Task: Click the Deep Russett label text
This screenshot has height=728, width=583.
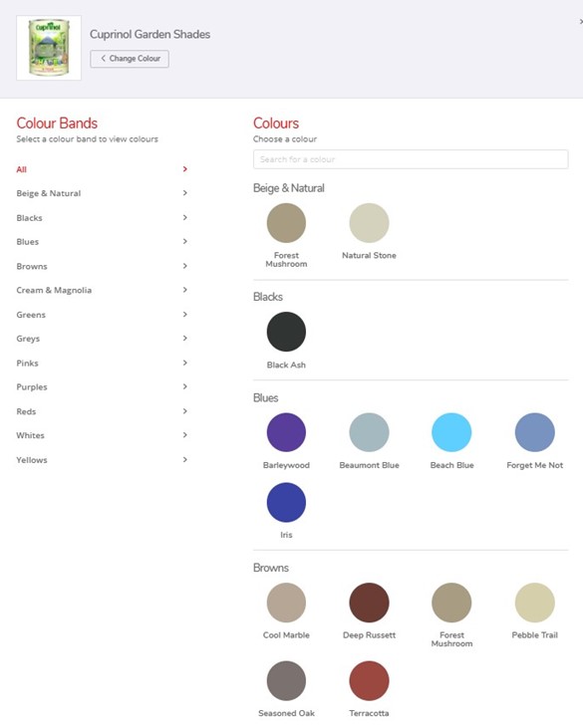Action: click(369, 635)
